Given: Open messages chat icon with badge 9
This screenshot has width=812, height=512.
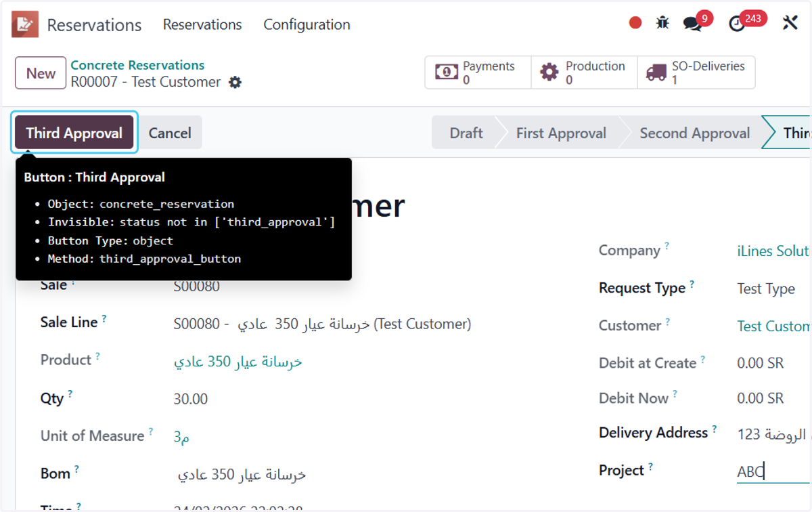Looking at the screenshot, I should tap(693, 24).
